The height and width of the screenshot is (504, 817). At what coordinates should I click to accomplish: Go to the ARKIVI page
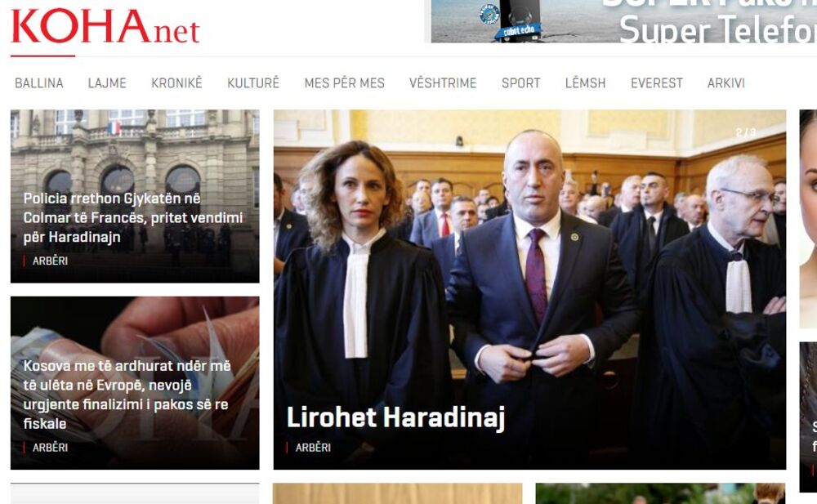coord(726,83)
